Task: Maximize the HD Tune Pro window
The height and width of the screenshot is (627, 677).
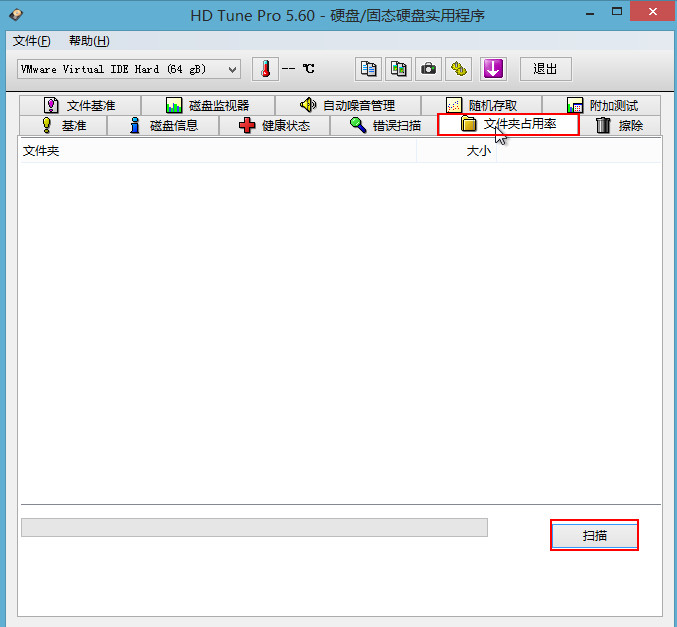Action: pyautogui.click(x=617, y=12)
